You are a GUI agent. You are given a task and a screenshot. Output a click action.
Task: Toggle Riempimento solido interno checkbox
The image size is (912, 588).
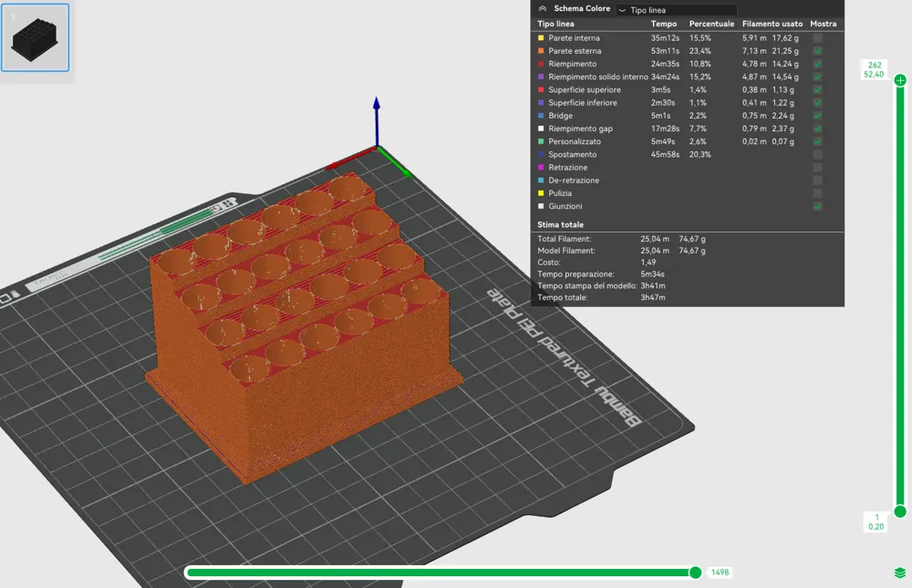coord(817,77)
